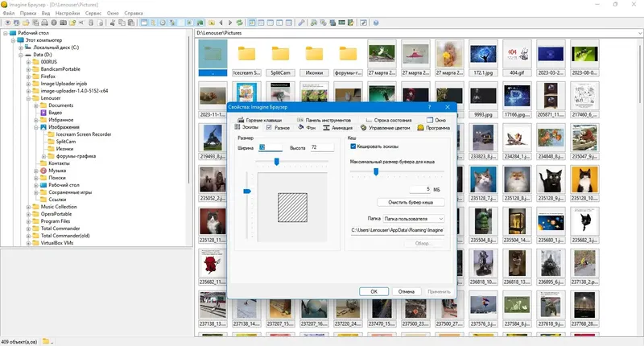
Task: Click the scissors cut icon
Action: [x=112, y=23]
